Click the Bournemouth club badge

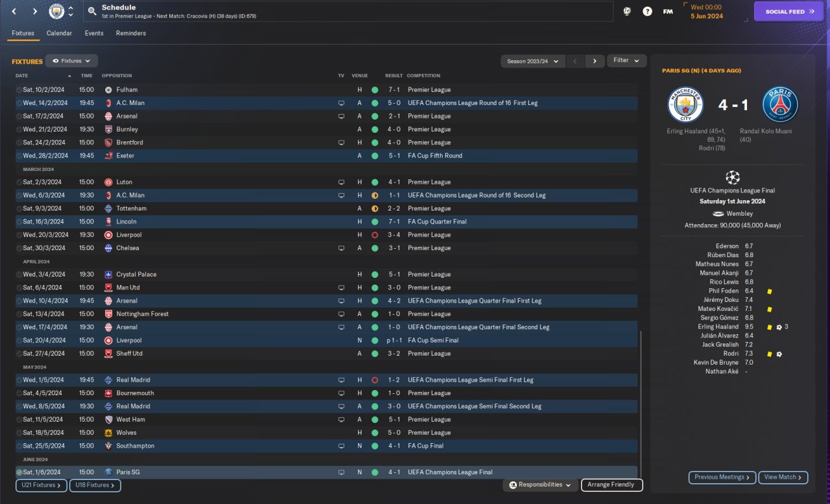point(108,393)
